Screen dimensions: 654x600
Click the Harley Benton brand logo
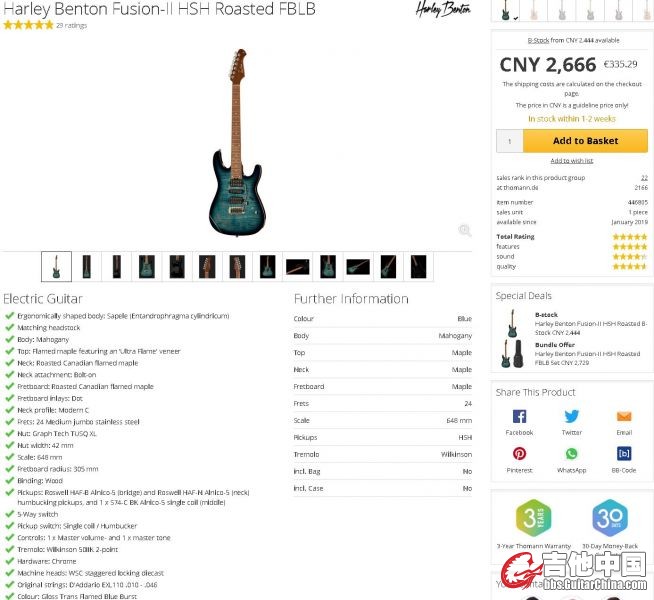tap(443, 9)
